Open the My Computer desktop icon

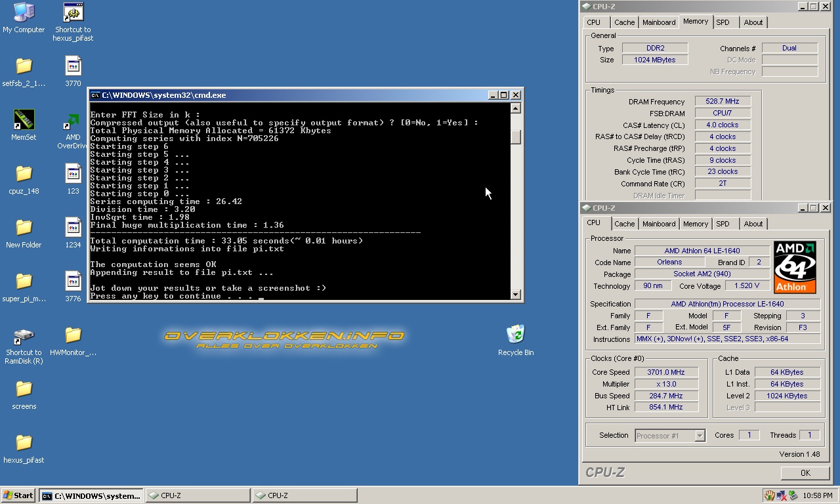coord(24,12)
